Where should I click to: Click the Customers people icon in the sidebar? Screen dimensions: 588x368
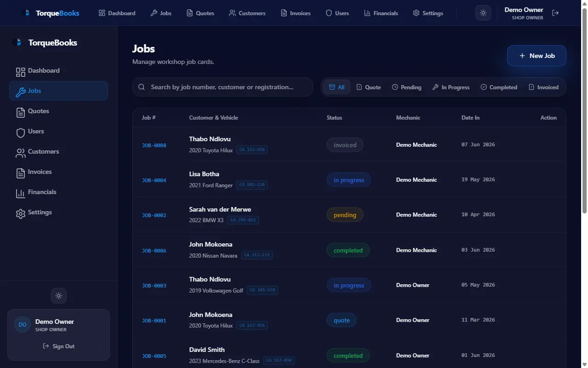click(x=21, y=153)
